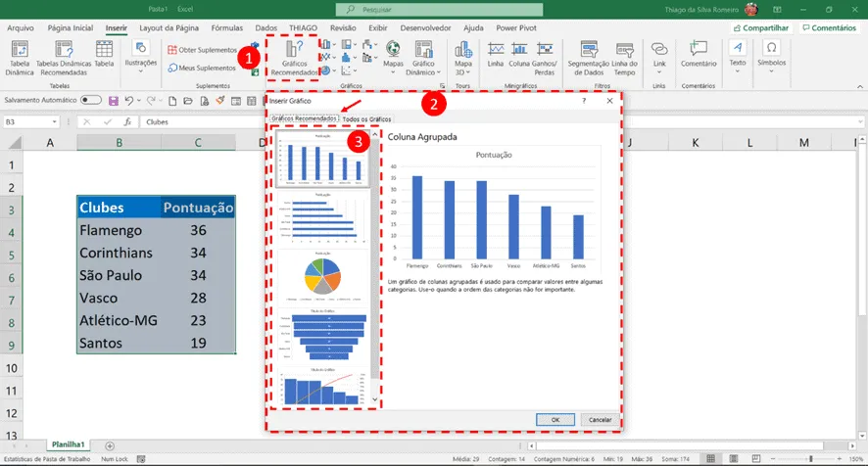
Task: Insert a Linha sparkline
Action: [x=496, y=54]
